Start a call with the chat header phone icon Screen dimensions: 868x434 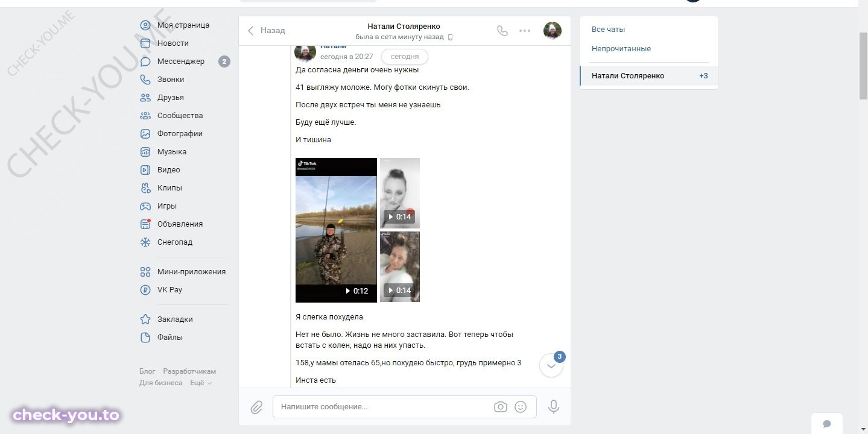[x=502, y=31]
